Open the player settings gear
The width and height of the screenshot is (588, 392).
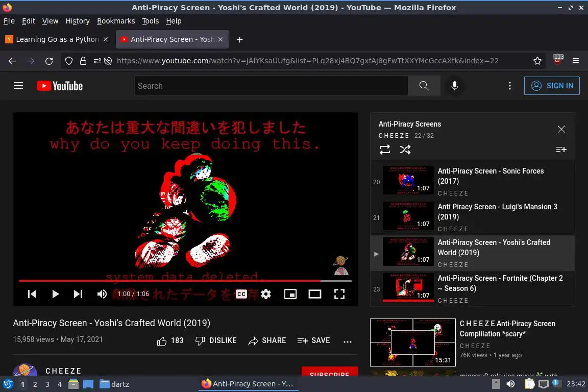[266, 294]
